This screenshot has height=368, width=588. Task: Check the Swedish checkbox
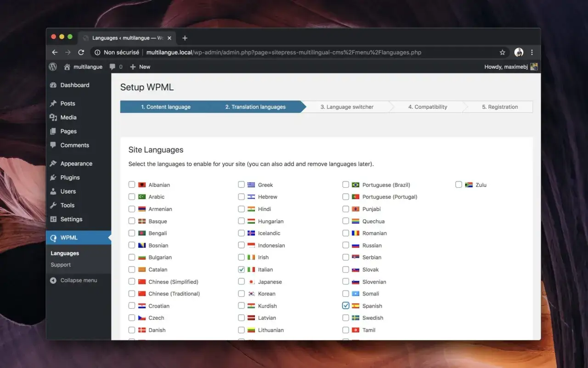(x=345, y=318)
